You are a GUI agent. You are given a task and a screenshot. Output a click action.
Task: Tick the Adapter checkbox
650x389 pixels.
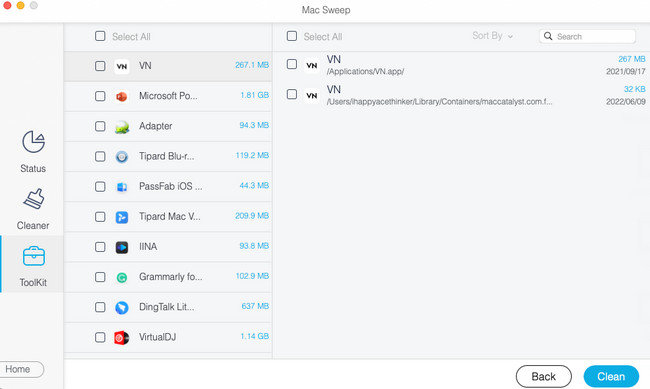pos(100,126)
